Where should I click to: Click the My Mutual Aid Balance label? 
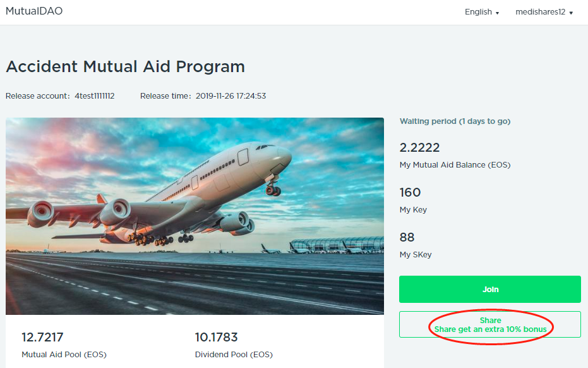pyautogui.click(x=455, y=165)
